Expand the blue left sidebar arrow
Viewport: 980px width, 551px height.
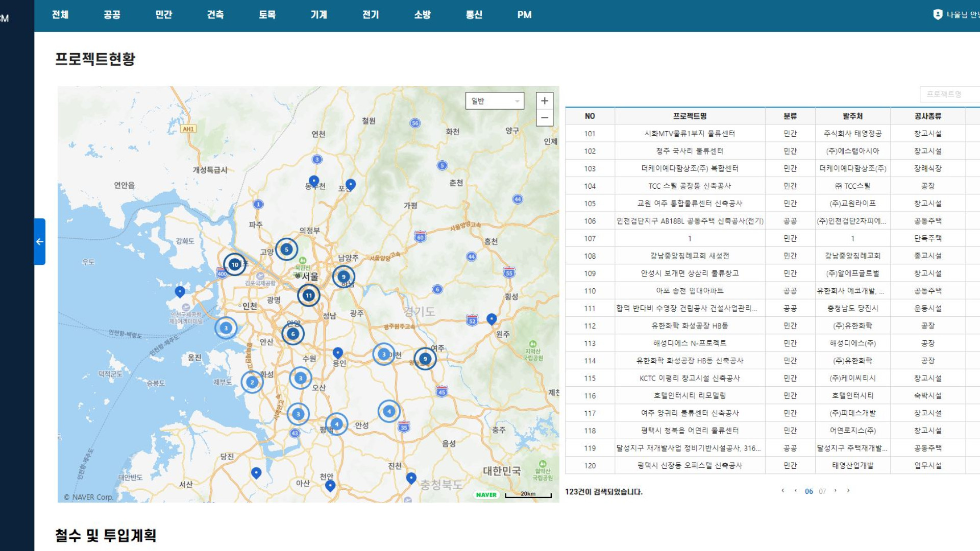click(x=40, y=242)
